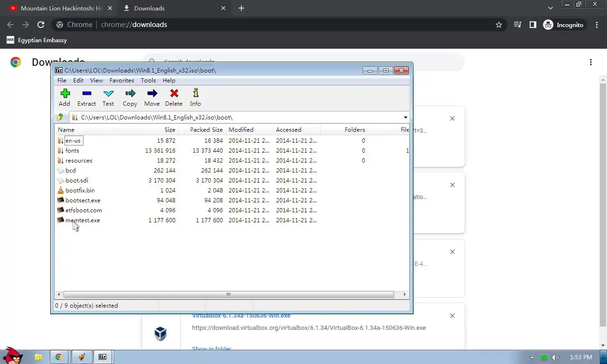Click the Copy toolbar icon
Viewport: 607px width, 364px height.
tap(130, 97)
